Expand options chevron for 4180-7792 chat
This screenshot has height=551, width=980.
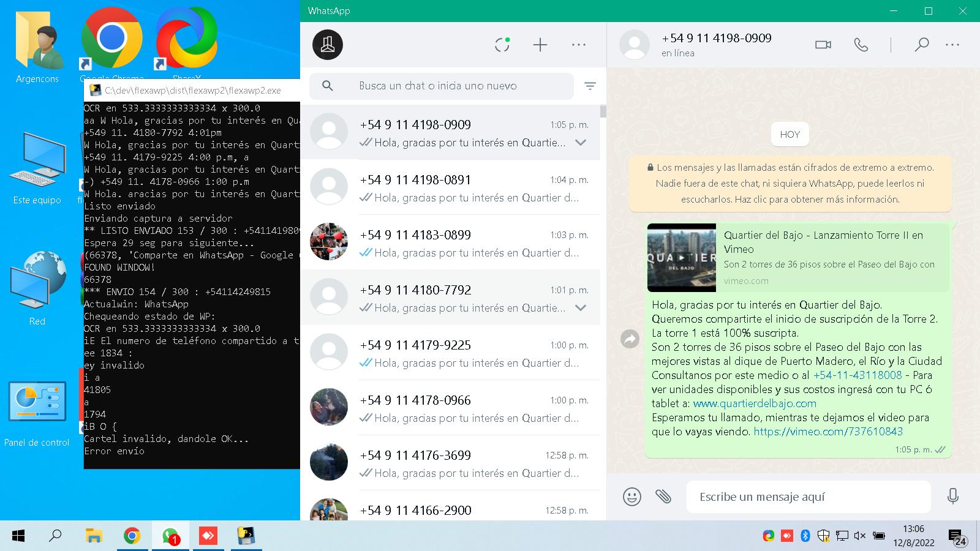coord(581,308)
